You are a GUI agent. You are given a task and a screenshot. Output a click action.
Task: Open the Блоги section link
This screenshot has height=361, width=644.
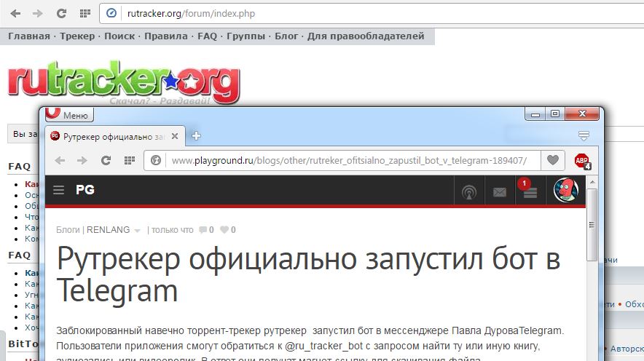[68, 230]
